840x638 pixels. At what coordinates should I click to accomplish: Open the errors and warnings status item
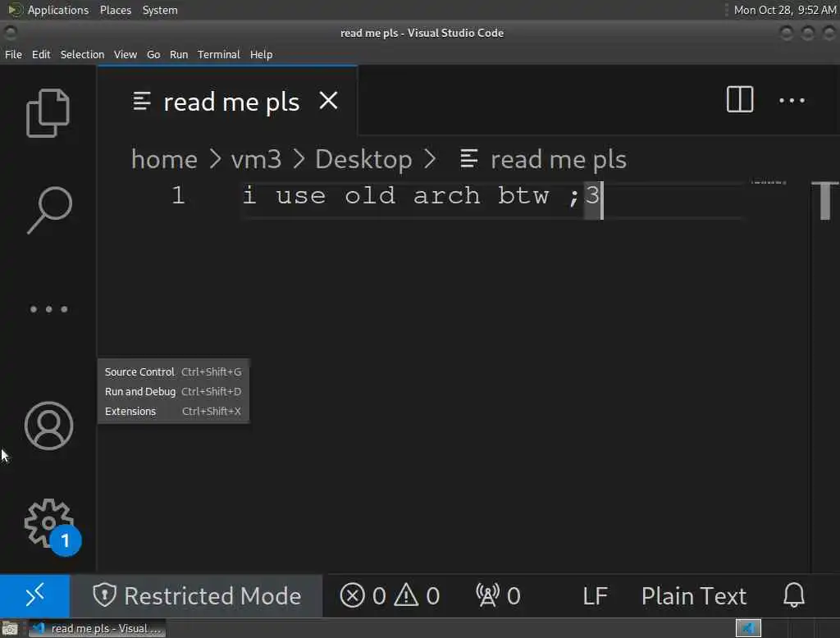point(390,595)
